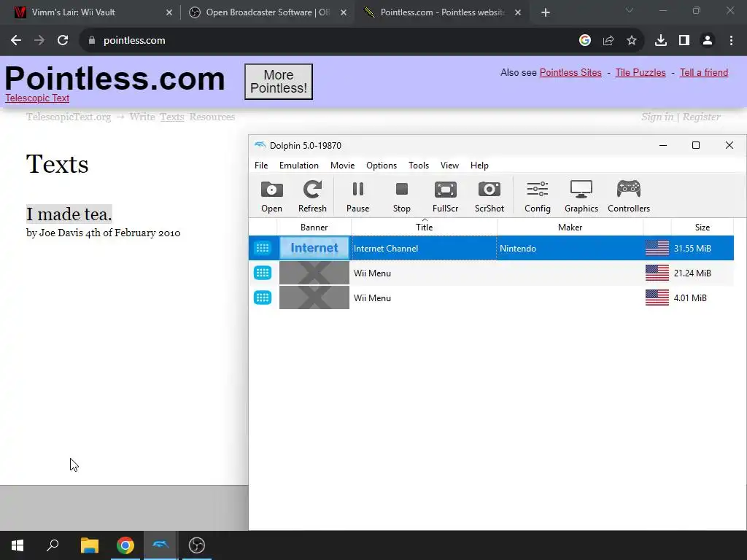Click the Texts navigation link
This screenshot has width=747, height=560.
172,117
